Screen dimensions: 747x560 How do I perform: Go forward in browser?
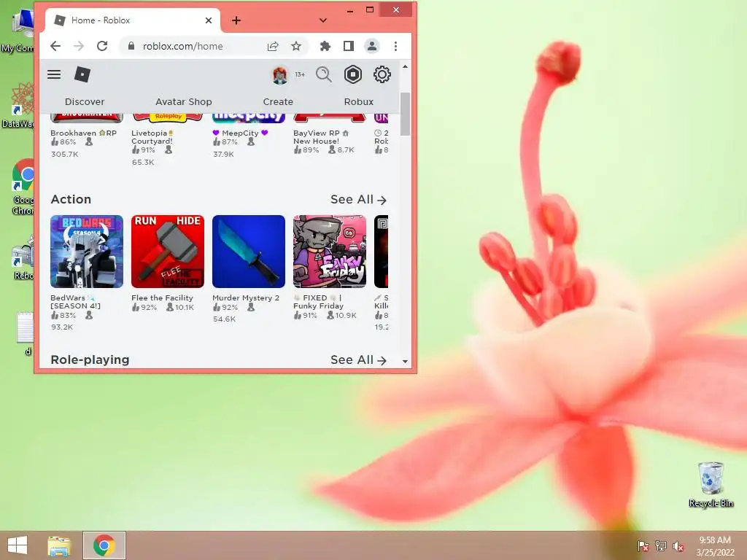coord(79,46)
